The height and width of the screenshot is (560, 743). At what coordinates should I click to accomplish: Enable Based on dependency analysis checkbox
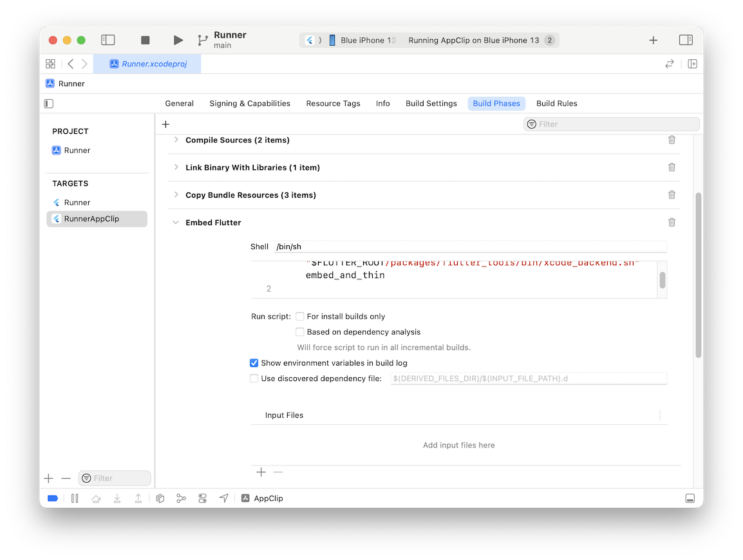pyautogui.click(x=300, y=332)
